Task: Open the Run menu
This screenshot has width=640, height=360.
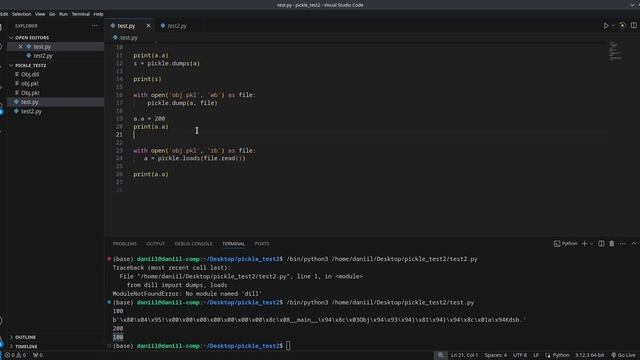Action: click(63, 14)
